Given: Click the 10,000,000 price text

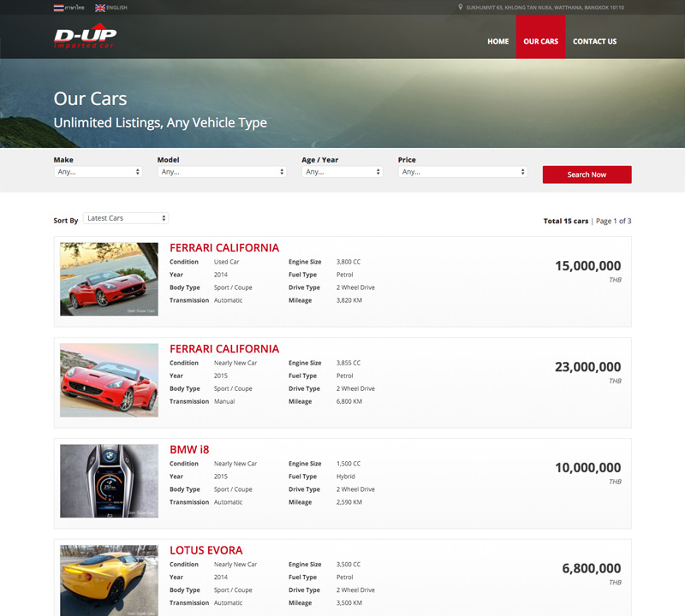Looking at the screenshot, I should [587, 468].
